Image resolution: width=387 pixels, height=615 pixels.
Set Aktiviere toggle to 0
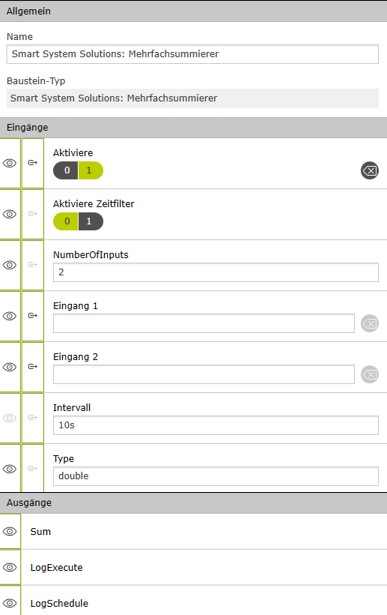[x=66, y=171]
